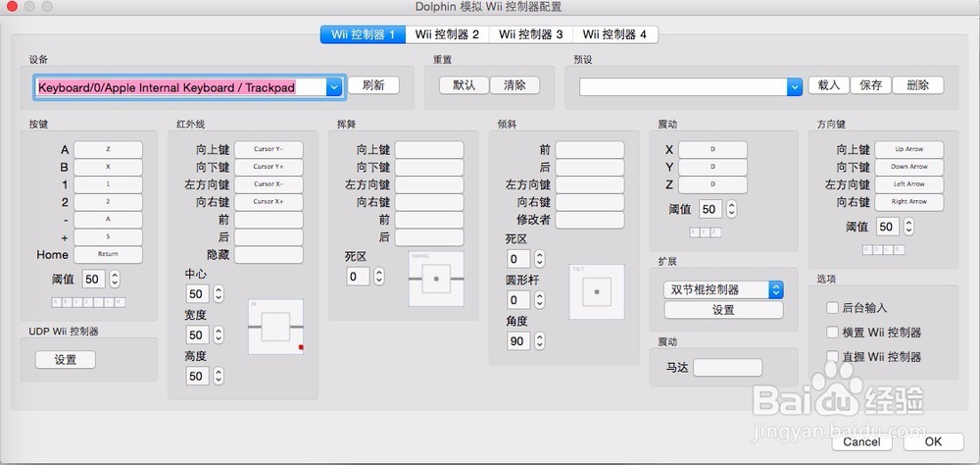Click the 挥舞 后 mapping field

coord(429,237)
